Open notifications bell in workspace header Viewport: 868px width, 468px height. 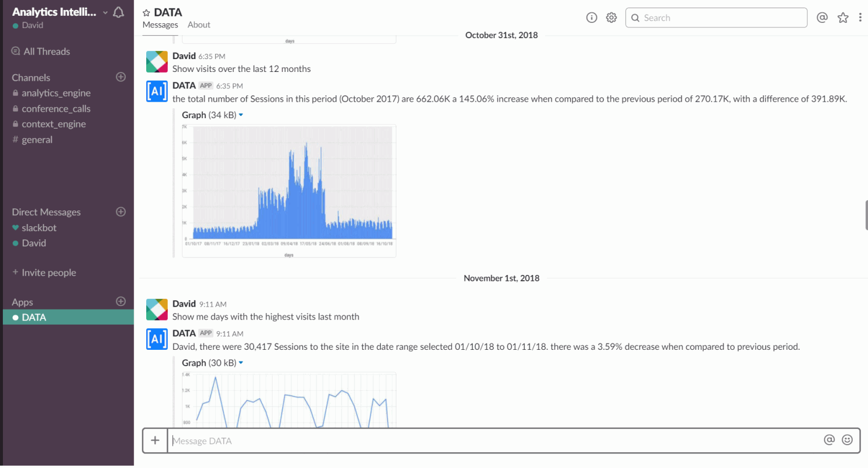click(x=119, y=12)
